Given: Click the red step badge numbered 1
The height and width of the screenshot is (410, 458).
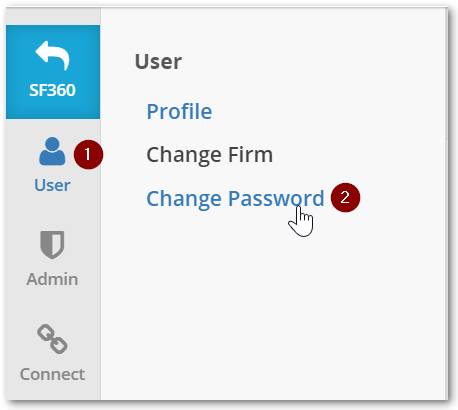Looking at the screenshot, I should (88, 155).
